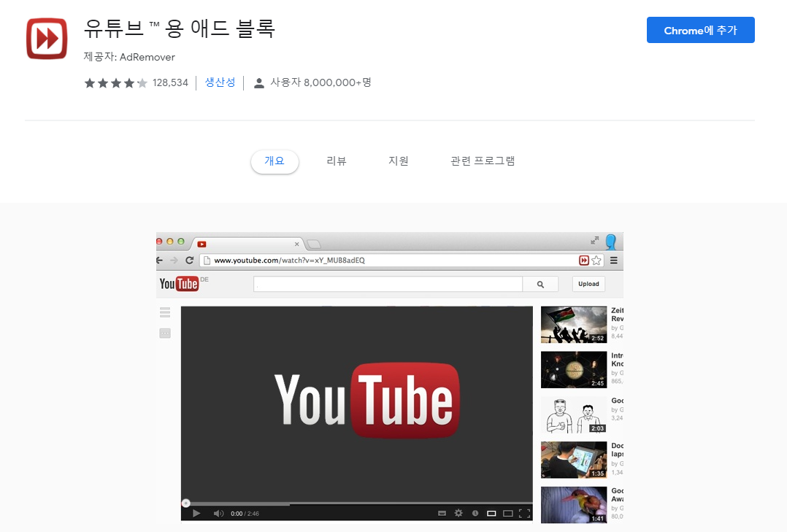
Task: Open the YouTube guide menu icon
Action: click(x=165, y=312)
